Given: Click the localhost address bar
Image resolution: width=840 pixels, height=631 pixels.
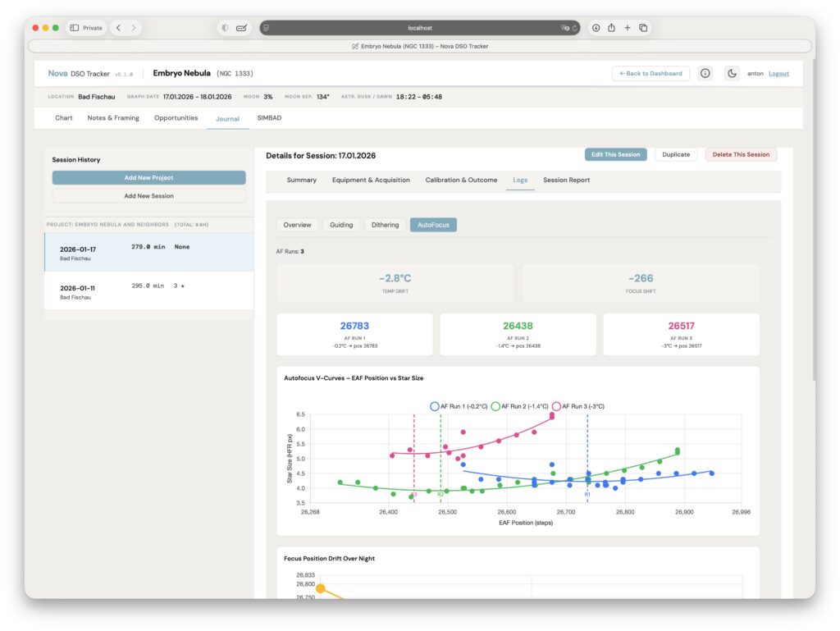Looking at the screenshot, I should pyautogui.click(x=420, y=27).
